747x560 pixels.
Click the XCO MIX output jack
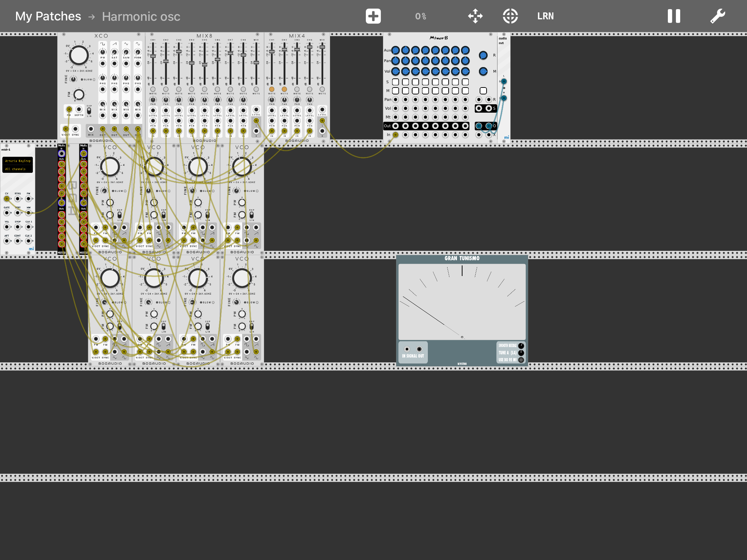tap(91, 129)
